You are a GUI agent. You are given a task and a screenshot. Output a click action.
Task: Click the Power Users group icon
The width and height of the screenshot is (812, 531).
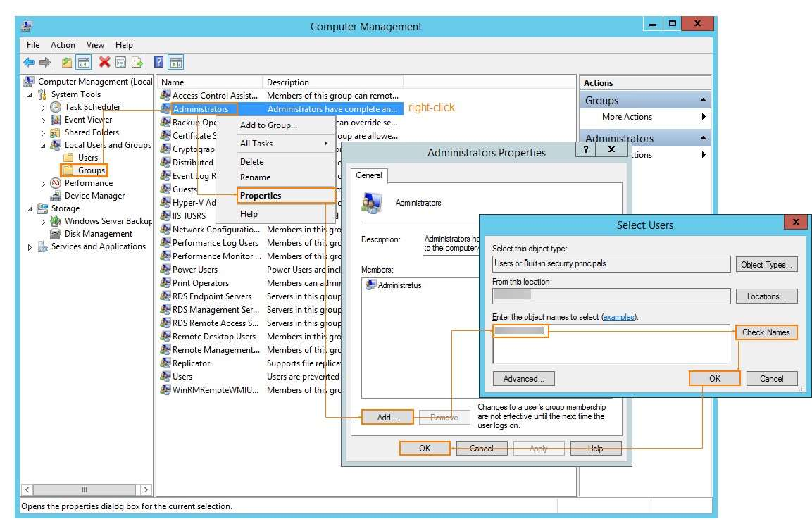click(x=165, y=270)
